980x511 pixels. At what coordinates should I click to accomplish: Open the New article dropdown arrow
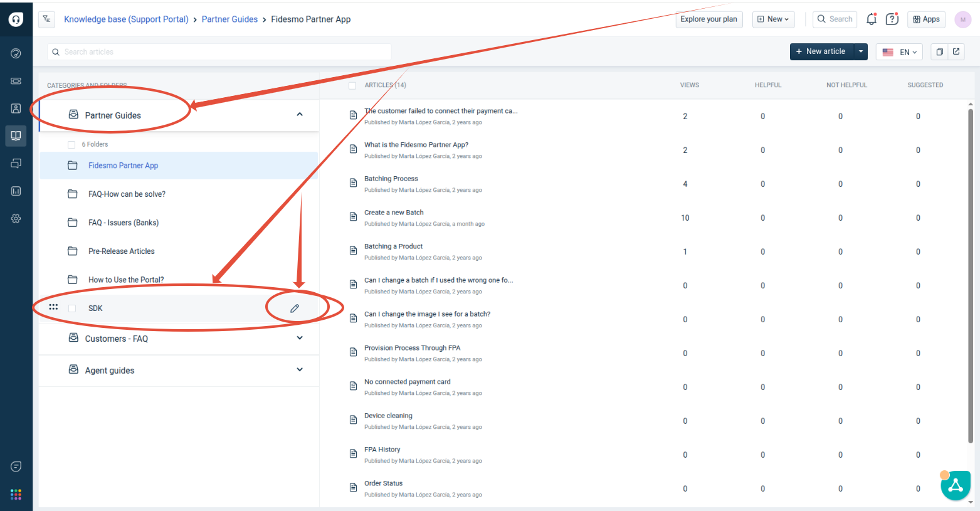coord(861,52)
